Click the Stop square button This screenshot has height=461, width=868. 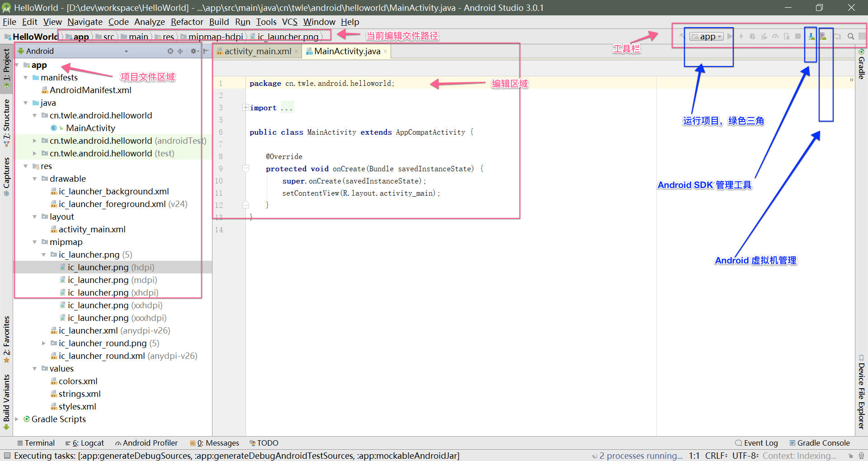[798, 36]
